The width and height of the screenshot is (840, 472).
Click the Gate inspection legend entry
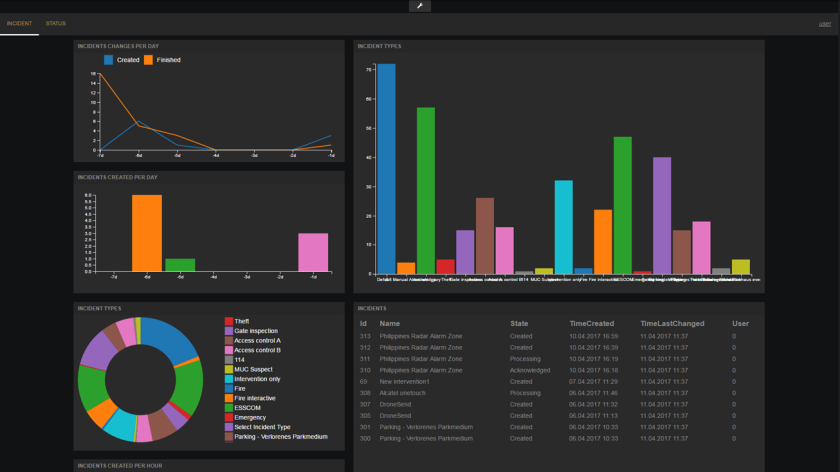(255, 331)
